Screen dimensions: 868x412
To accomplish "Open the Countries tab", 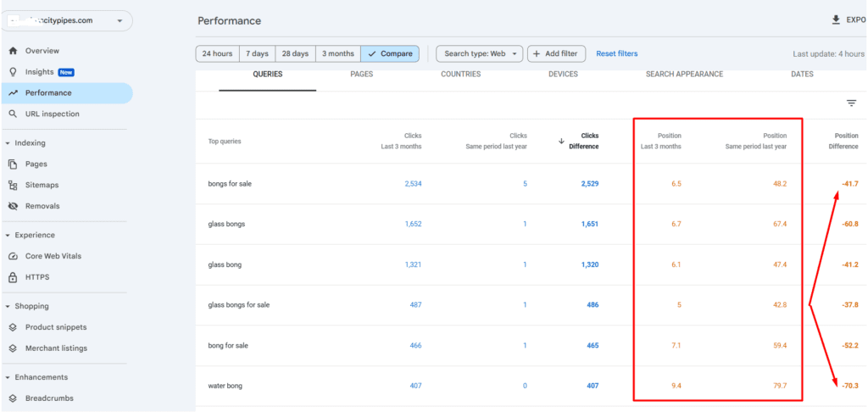I will (x=460, y=75).
